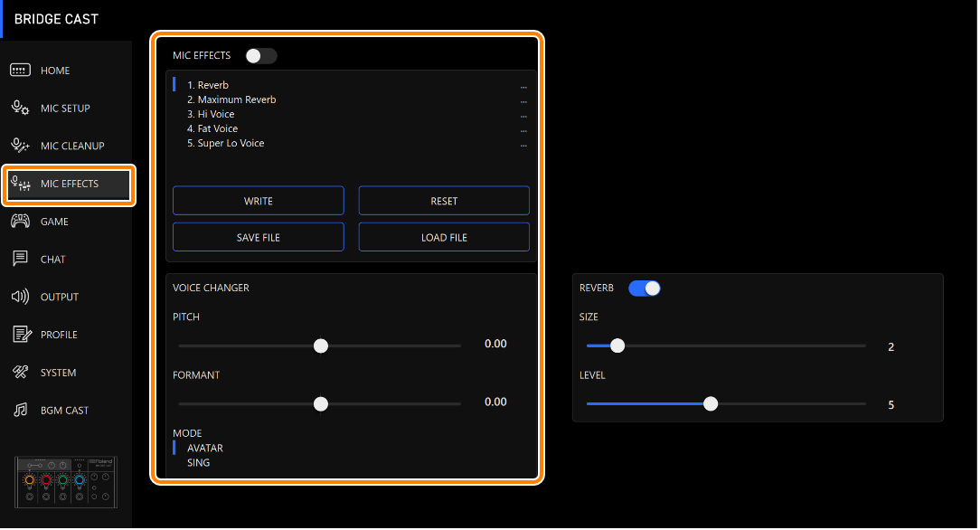Click the LOAD FILE button
The image size is (980, 530).
pyautogui.click(x=444, y=237)
